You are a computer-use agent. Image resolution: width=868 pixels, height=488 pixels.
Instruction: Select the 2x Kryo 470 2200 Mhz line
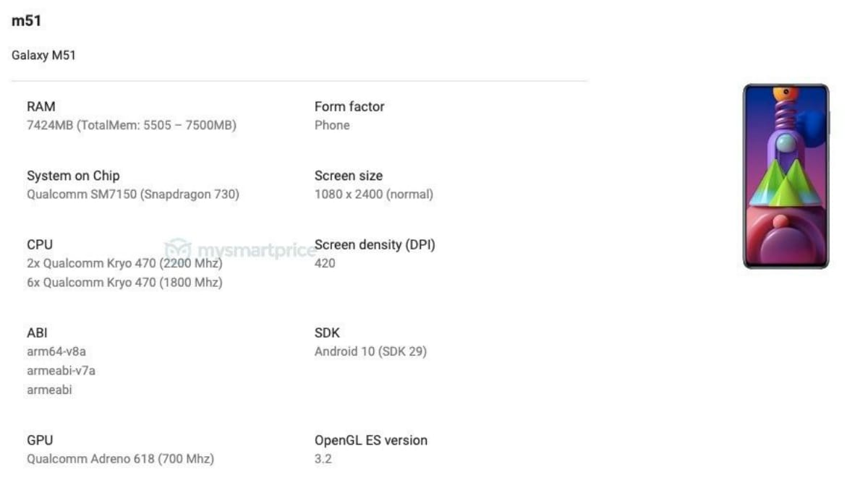124,264
